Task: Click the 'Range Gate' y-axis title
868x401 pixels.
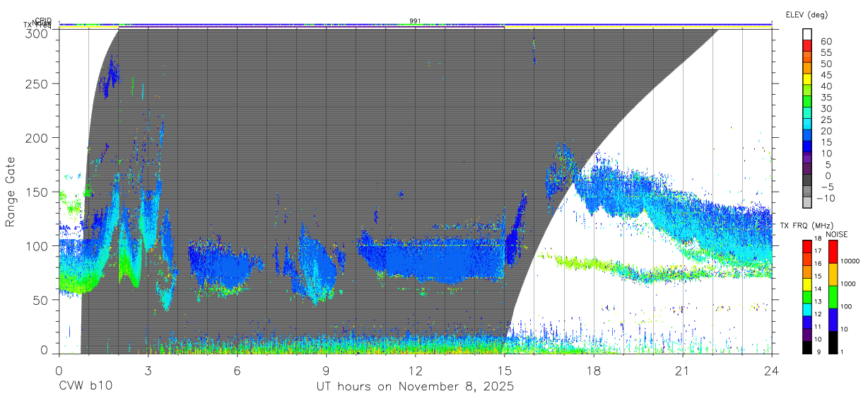Action: [11, 192]
